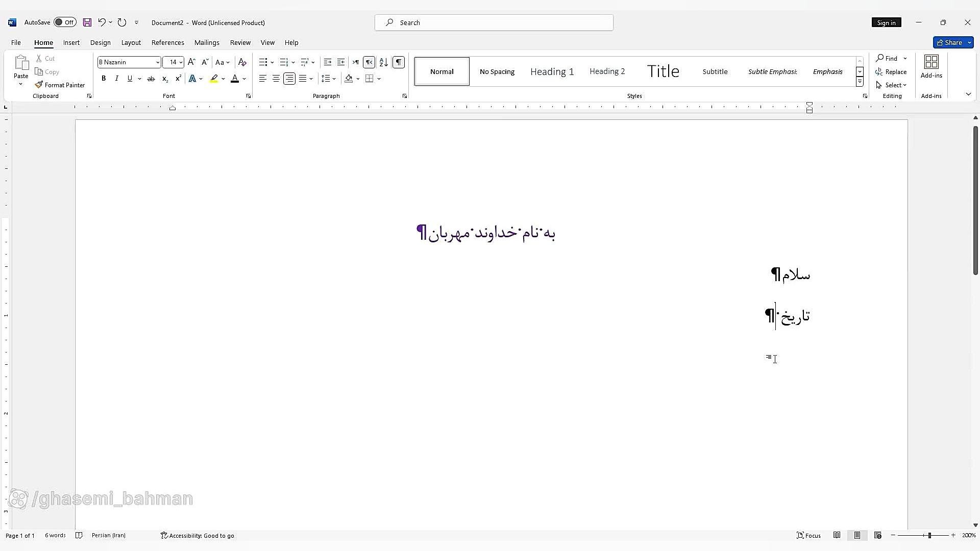The width and height of the screenshot is (980, 551).
Task: Click the Increase Indent icon
Action: click(341, 62)
